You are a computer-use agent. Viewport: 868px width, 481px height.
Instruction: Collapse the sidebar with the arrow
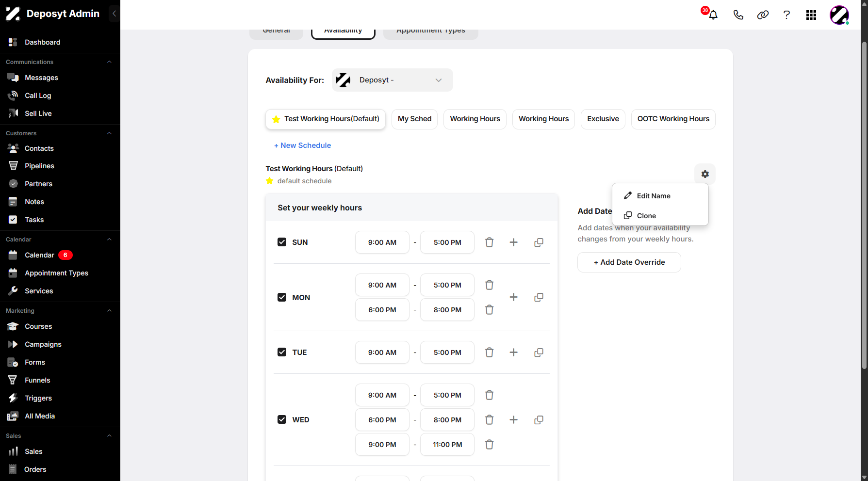[x=114, y=14]
